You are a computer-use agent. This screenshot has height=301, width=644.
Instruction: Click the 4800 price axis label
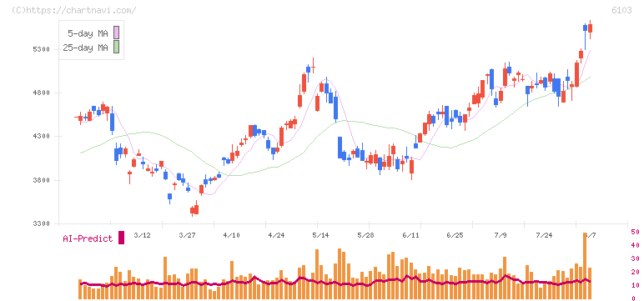[x=41, y=93]
